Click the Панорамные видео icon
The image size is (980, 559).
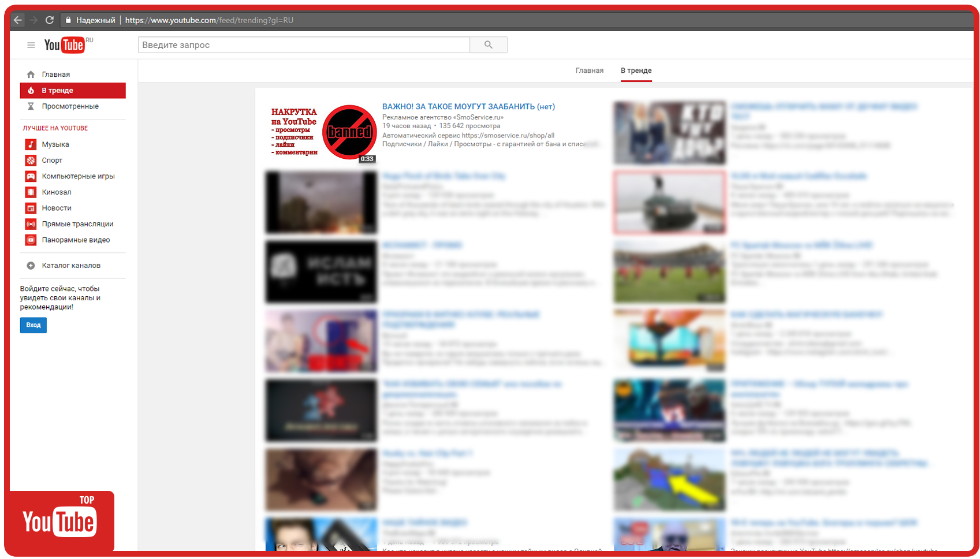tap(31, 240)
